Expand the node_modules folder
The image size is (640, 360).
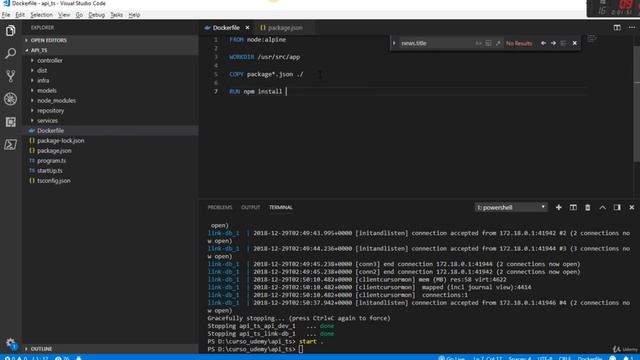tap(110, 100)
